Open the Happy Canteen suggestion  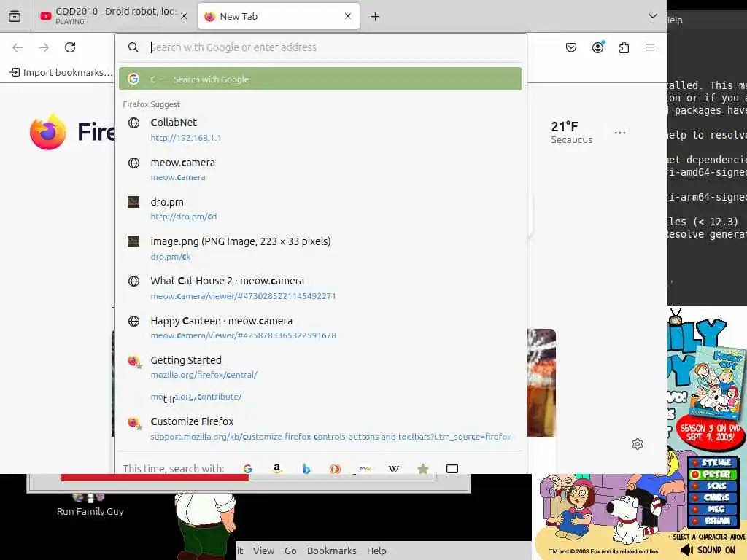(x=320, y=327)
